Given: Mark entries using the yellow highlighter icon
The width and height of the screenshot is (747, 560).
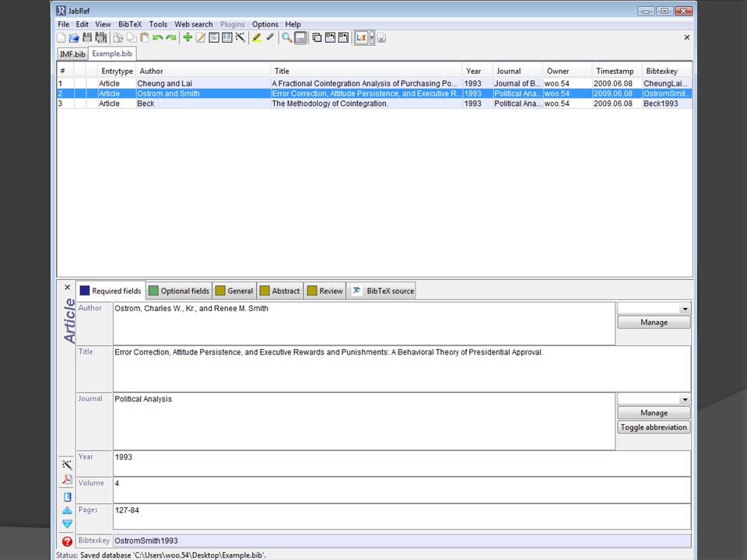Looking at the screenshot, I should [x=257, y=37].
